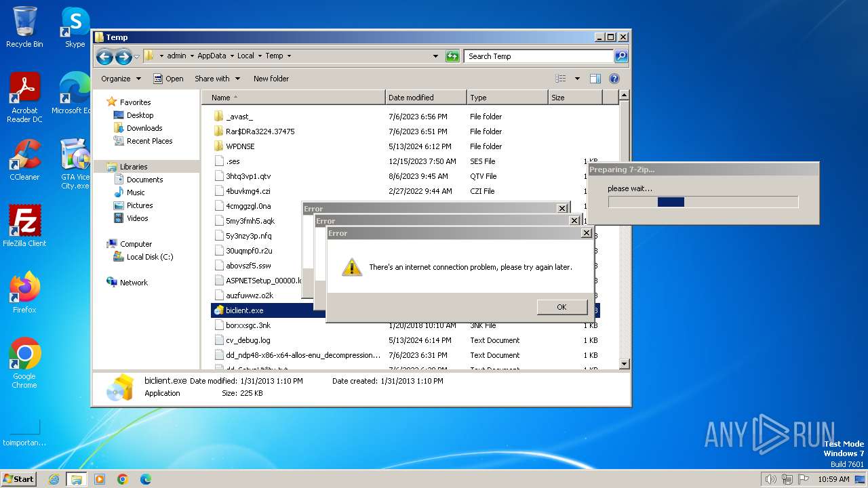Select the WPDNSE folder
The image size is (868, 488).
(234, 146)
